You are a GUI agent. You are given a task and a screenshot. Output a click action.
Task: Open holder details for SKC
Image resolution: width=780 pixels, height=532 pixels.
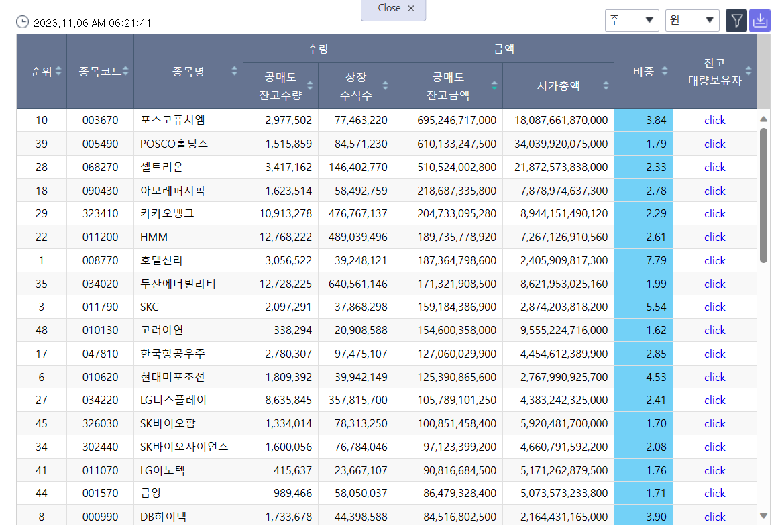click(x=714, y=307)
